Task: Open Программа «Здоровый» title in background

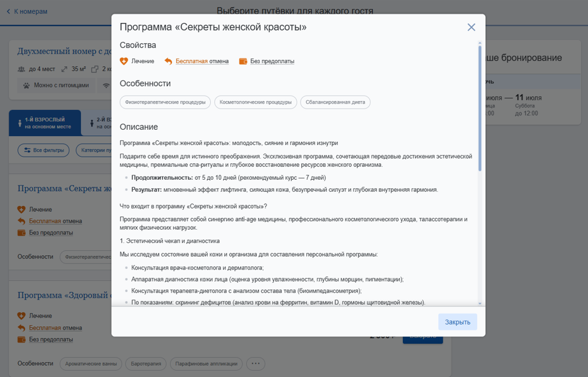Action: click(64, 295)
